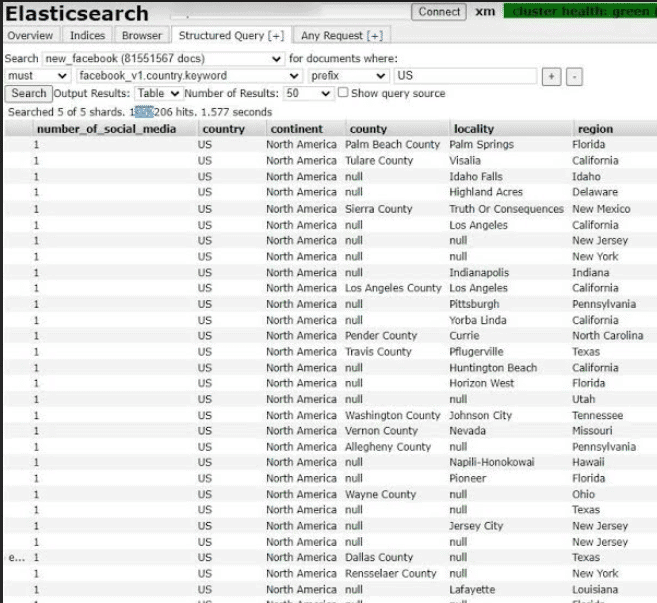
Task: Open the Indices tab
Action: coord(87,36)
